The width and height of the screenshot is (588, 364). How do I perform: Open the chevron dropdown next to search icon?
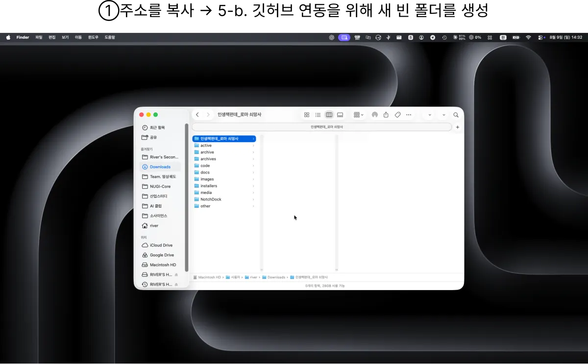coord(444,115)
